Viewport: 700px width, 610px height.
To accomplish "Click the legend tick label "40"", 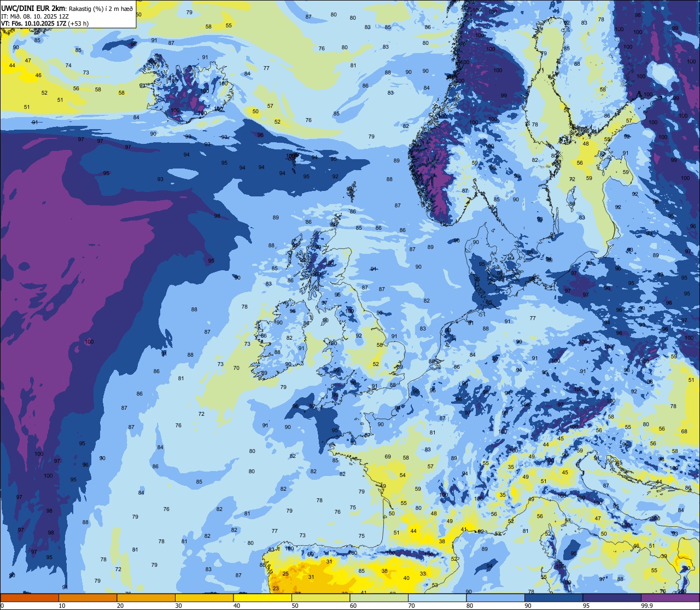I will coord(237,606).
